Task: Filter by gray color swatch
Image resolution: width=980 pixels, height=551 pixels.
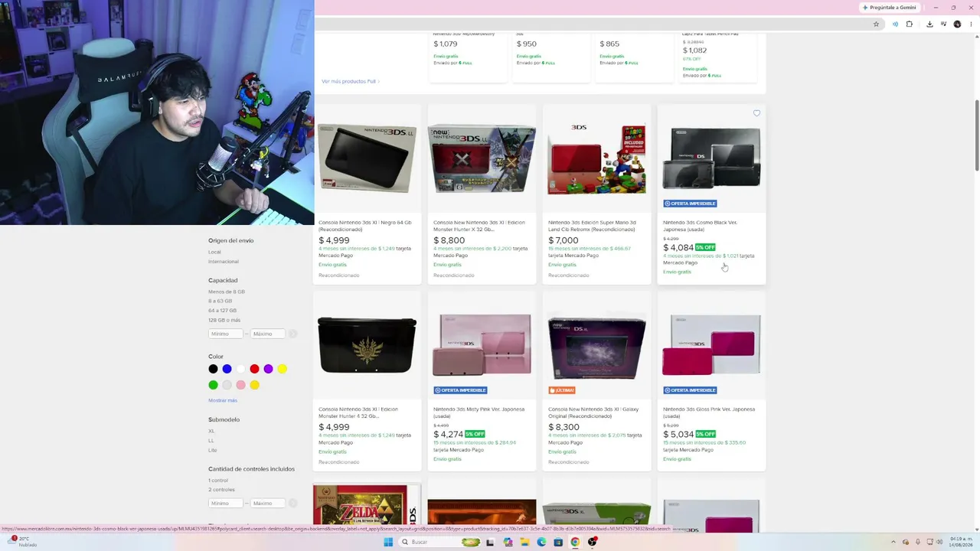Action: pyautogui.click(x=227, y=385)
